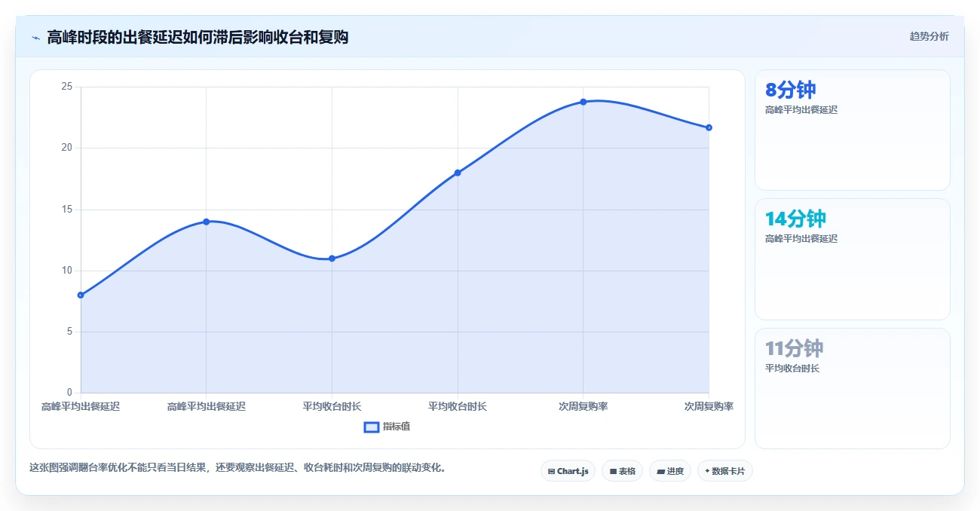Click the y-axis label 5

click(69, 332)
